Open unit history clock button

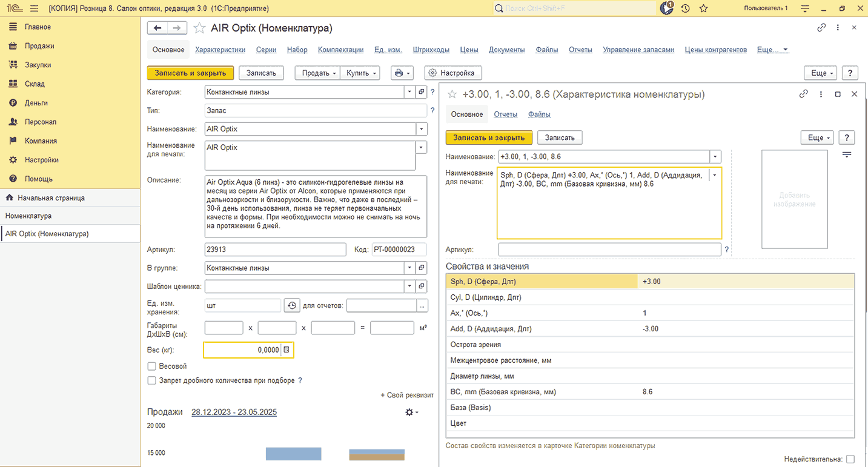292,305
